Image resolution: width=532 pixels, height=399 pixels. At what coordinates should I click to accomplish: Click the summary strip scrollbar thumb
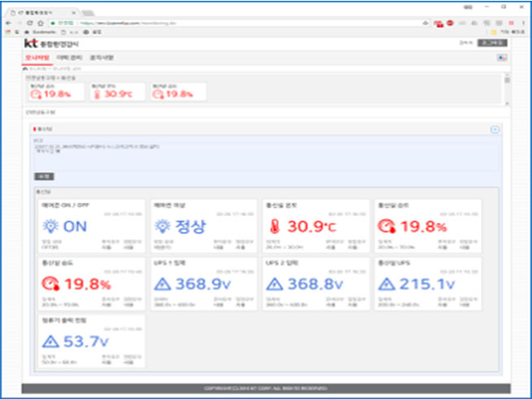507,80
